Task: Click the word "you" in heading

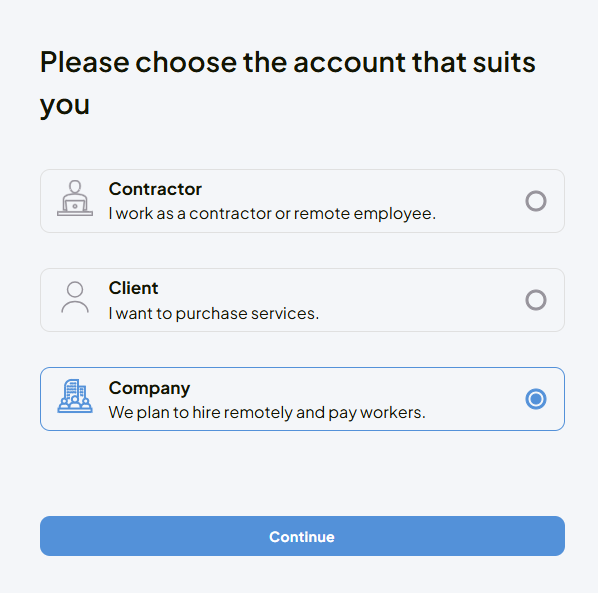Action: pos(65,105)
